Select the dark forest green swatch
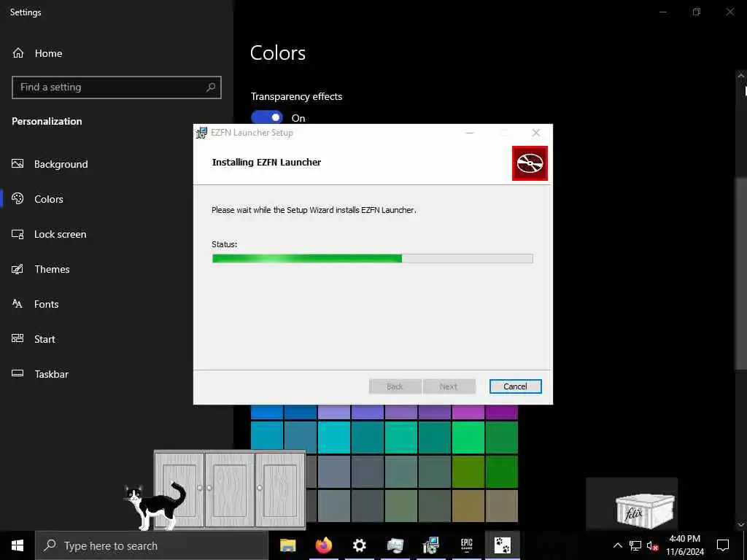 [502, 472]
